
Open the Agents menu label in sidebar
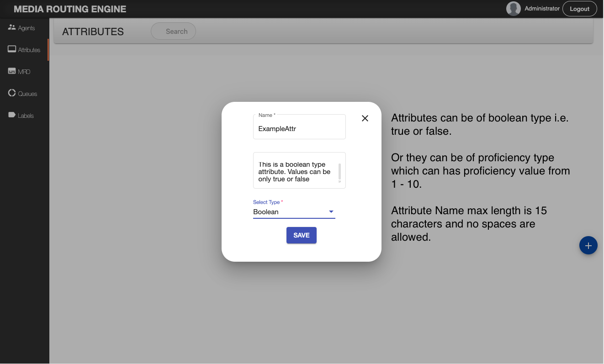tap(26, 28)
